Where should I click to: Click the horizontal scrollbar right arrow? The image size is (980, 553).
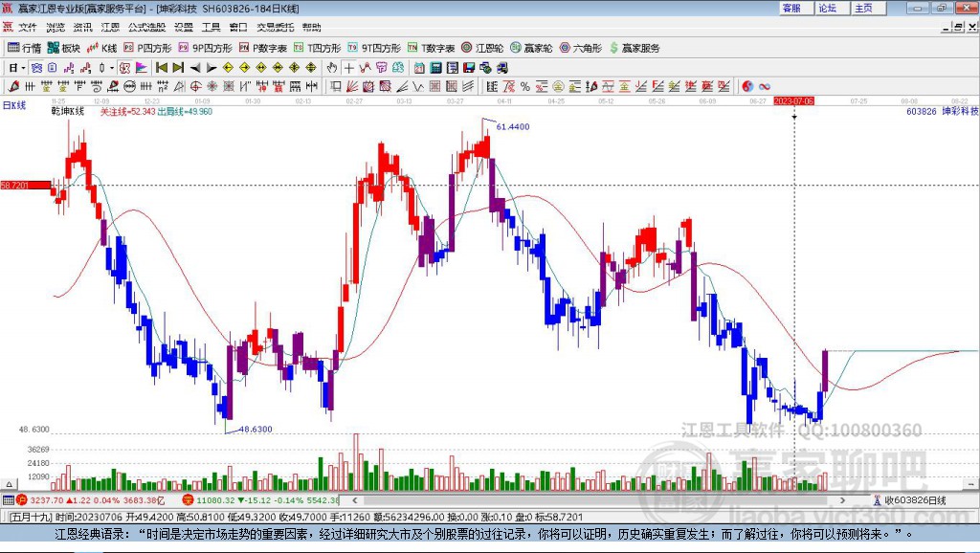(x=842, y=500)
